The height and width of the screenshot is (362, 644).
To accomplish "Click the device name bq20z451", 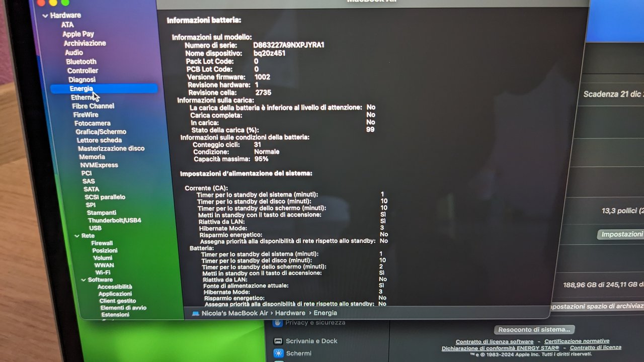I will [269, 53].
